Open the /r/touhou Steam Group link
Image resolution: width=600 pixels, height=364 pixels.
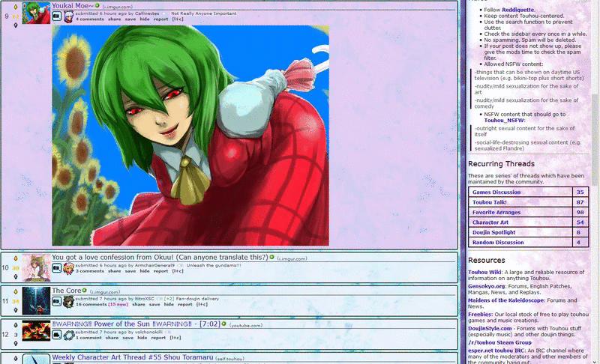tap(499, 342)
